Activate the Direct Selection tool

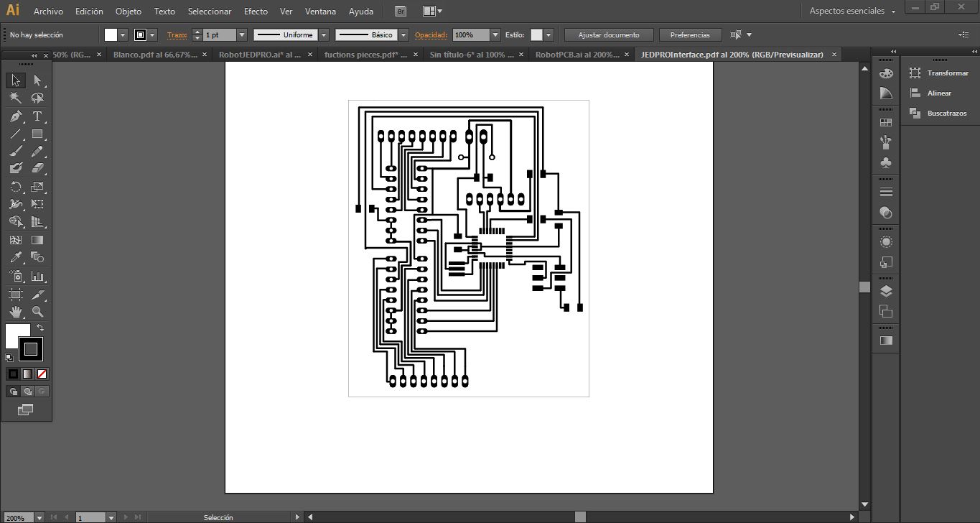click(37, 80)
